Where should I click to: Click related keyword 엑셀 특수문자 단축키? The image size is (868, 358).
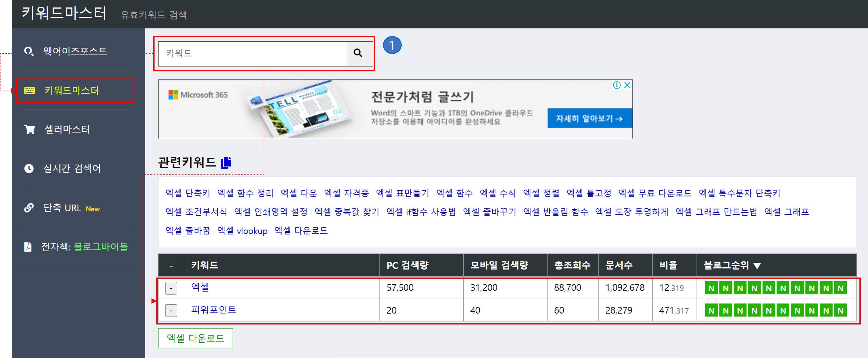pyautogui.click(x=739, y=193)
